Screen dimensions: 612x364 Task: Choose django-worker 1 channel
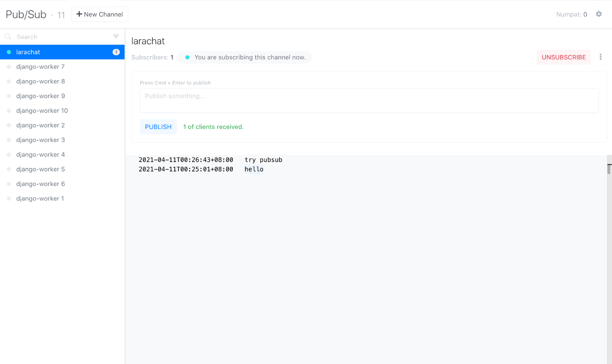pos(40,198)
